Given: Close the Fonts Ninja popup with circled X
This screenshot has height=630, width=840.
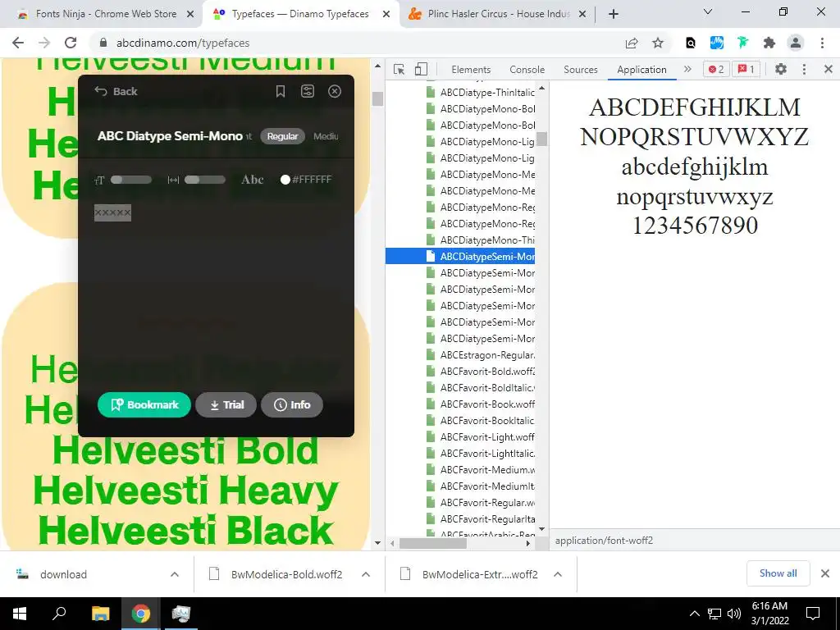Looking at the screenshot, I should [335, 92].
